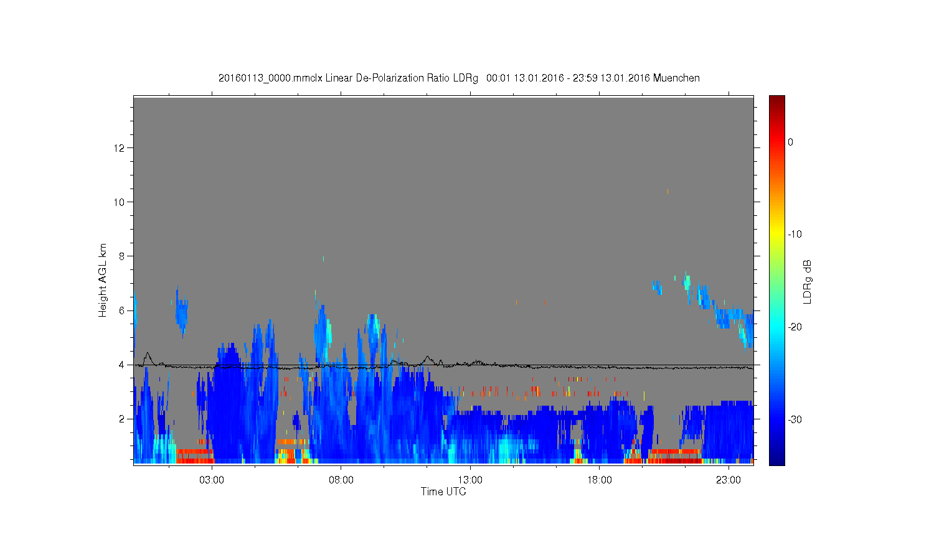Screen dimensions: 934x560
Task: Click the colorbar value -20
Action: coord(795,327)
